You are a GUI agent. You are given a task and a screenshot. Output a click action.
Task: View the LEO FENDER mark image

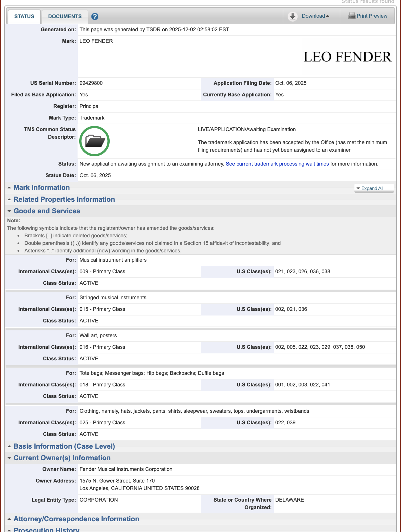tap(348, 57)
